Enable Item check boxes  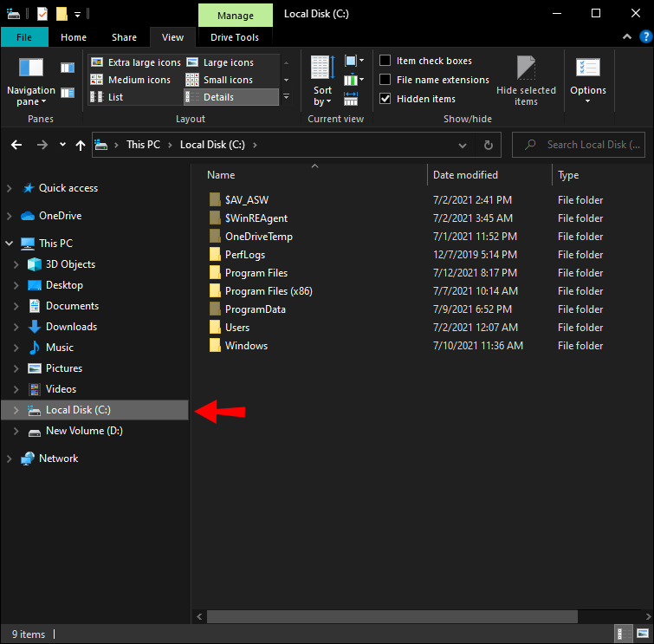point(385,61)
